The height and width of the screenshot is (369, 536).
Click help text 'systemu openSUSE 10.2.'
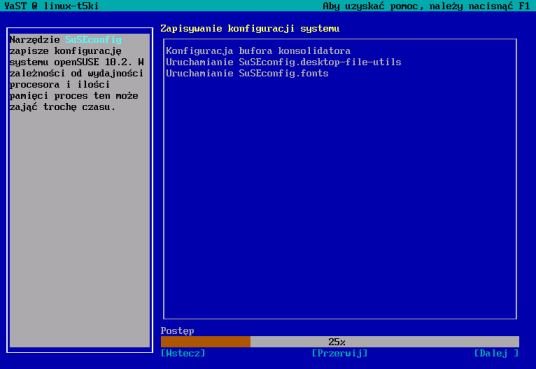pyautogui.click(x=71, y=62)
